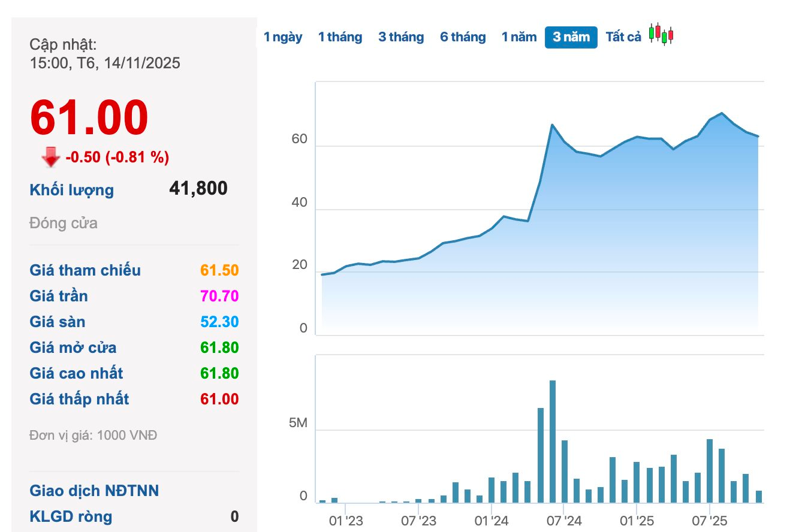The width and height of the screenshot is (802, 532).
Task: Click the Giá mở cửa label
Action: point(73,347)
